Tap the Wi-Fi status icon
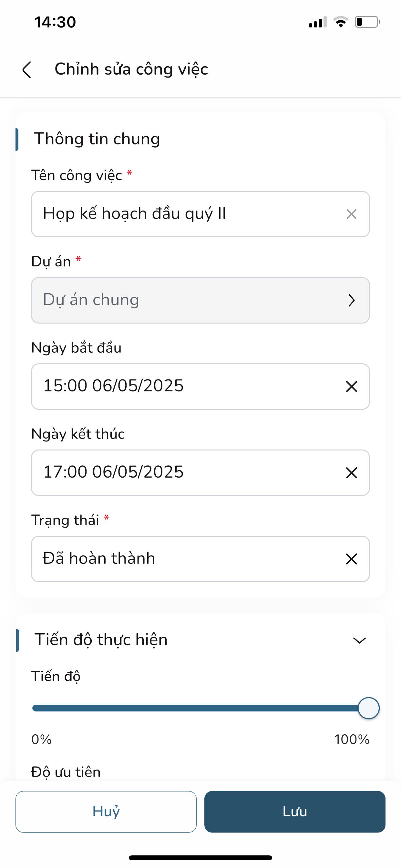Image resolution: width=401 pixels, height=868 pixels. (x=340, y=22)
